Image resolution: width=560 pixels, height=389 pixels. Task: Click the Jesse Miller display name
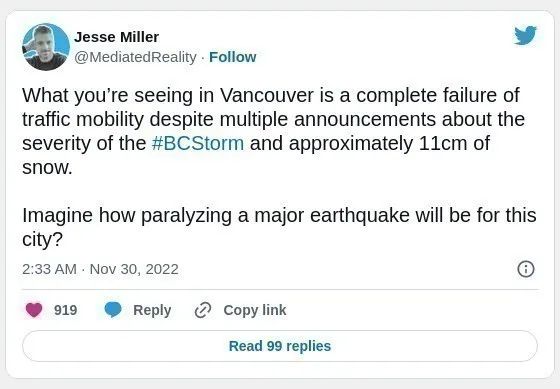point(116,37)
